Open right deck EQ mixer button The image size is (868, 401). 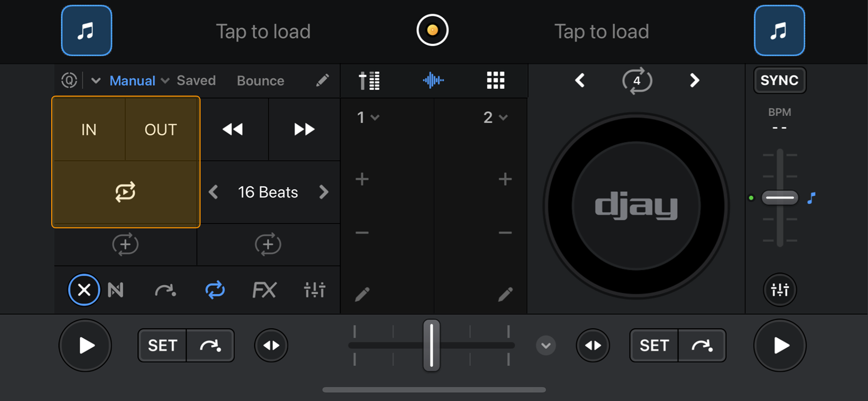[x=780, y=290]
